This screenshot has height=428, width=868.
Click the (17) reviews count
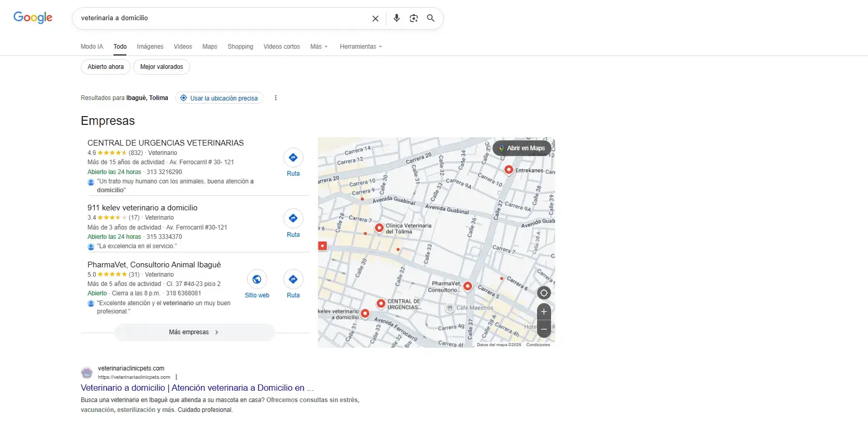pyautogui.click(x=134, y=218)
